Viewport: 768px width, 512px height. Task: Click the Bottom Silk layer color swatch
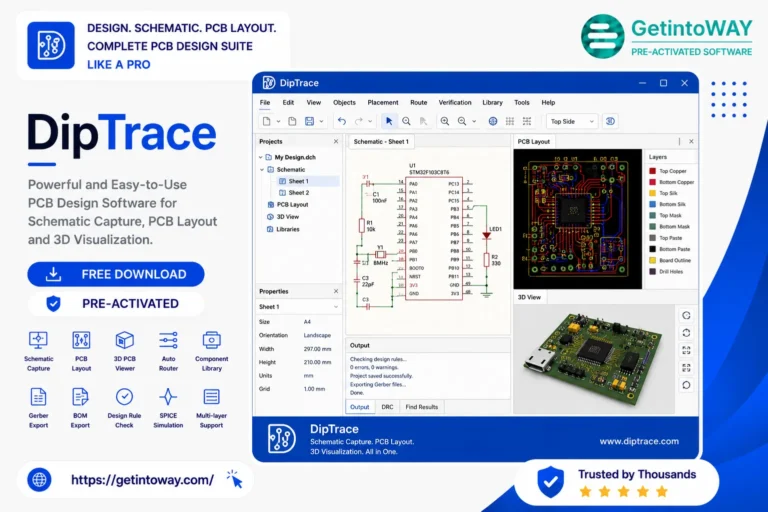[x=652, y=204]
